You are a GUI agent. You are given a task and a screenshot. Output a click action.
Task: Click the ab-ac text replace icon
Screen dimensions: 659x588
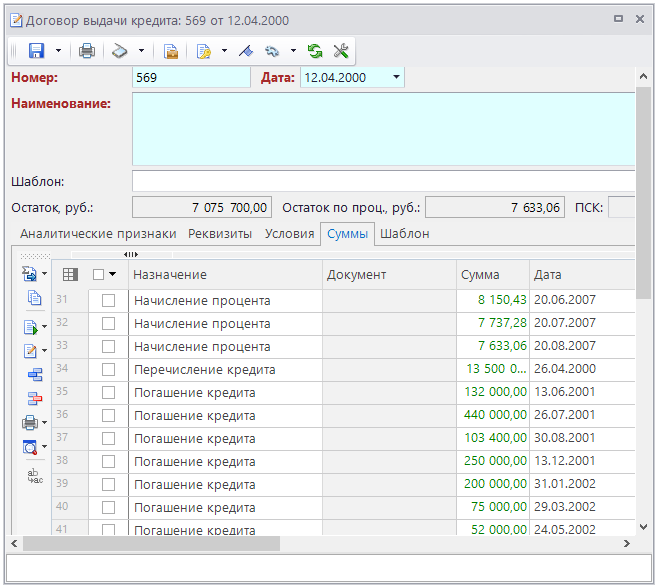[x=35, y=476]
